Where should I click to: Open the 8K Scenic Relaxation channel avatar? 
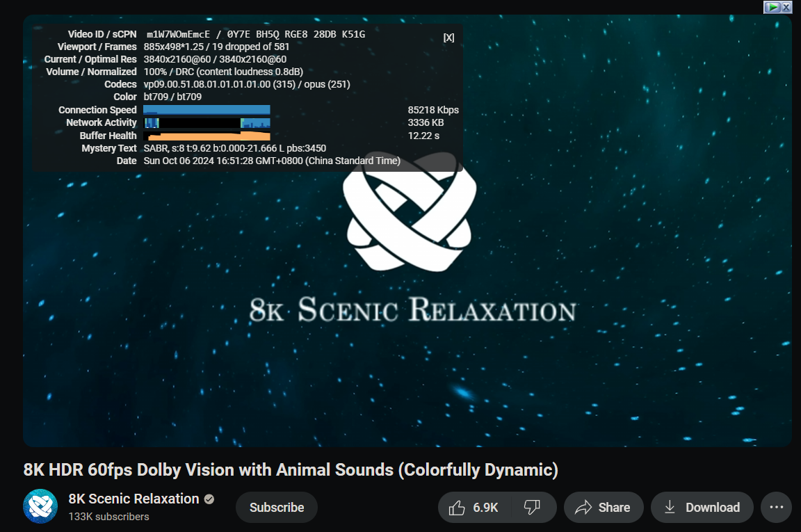pos(40,506)
